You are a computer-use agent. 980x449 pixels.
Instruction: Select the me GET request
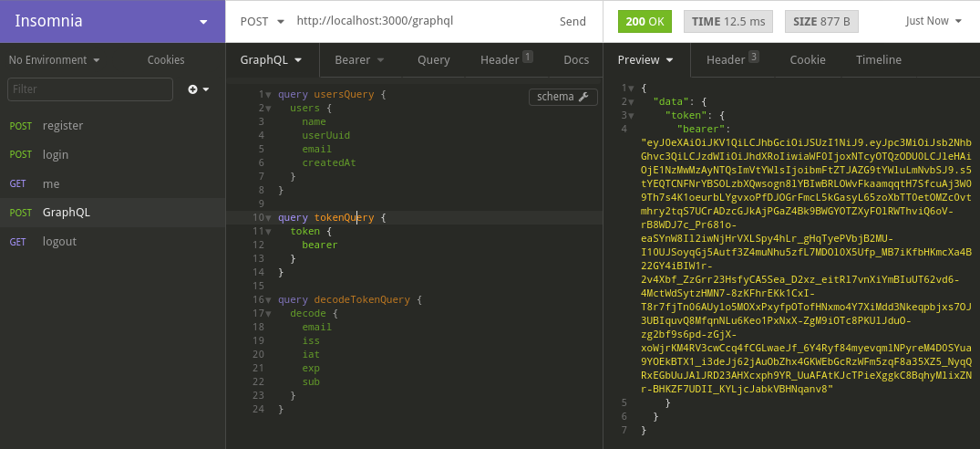112,183
